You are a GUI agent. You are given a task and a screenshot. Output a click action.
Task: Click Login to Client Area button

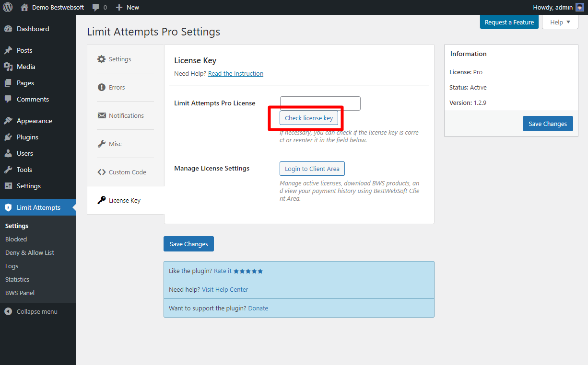(x=312, y=169)
